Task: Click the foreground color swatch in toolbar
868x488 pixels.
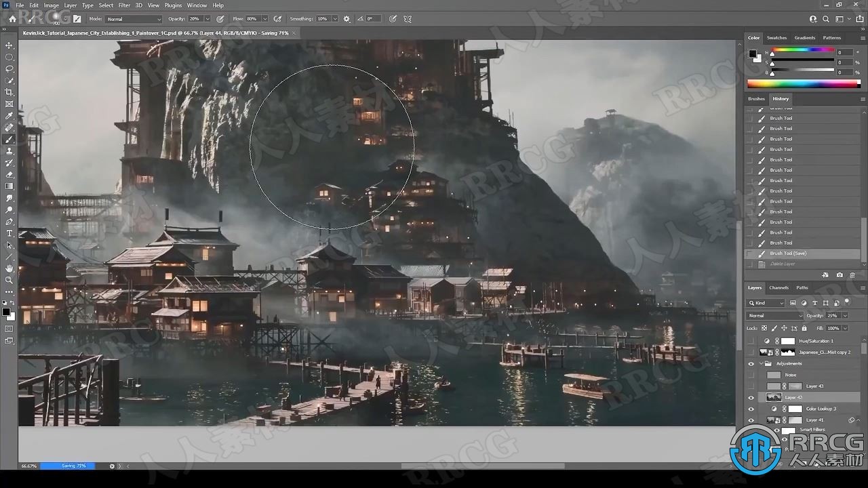Action: coord(6,312)
